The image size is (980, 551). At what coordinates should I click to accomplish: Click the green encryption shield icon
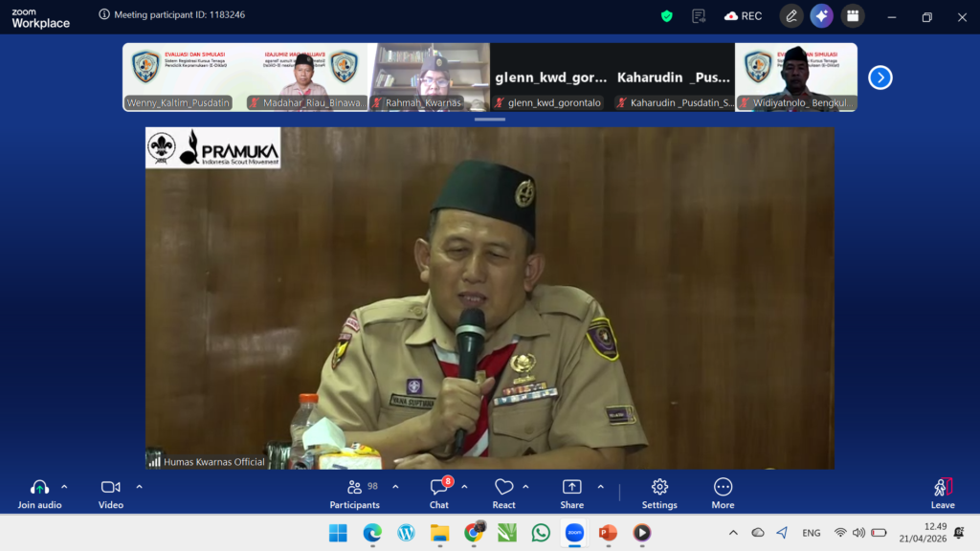[x=667, y=16]
